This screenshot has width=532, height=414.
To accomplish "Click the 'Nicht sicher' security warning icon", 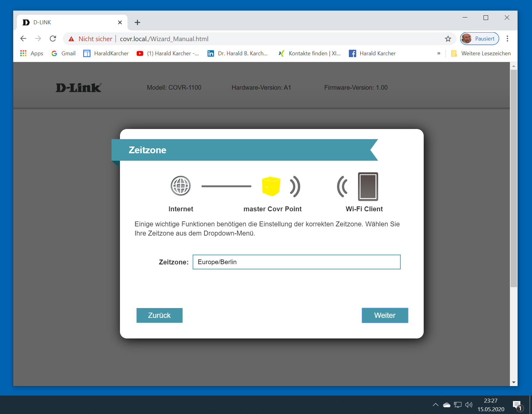I will (x=71, y=39).
